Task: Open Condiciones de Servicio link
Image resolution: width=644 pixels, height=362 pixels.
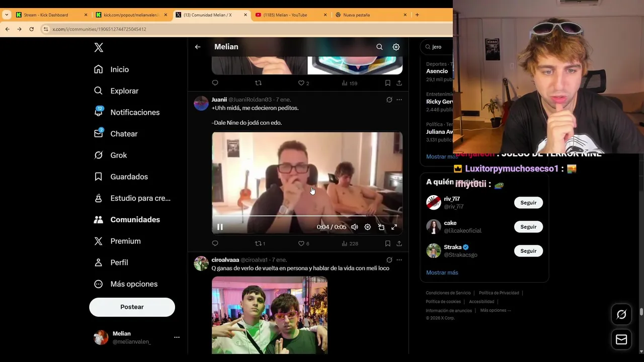Action: [448, 293]
